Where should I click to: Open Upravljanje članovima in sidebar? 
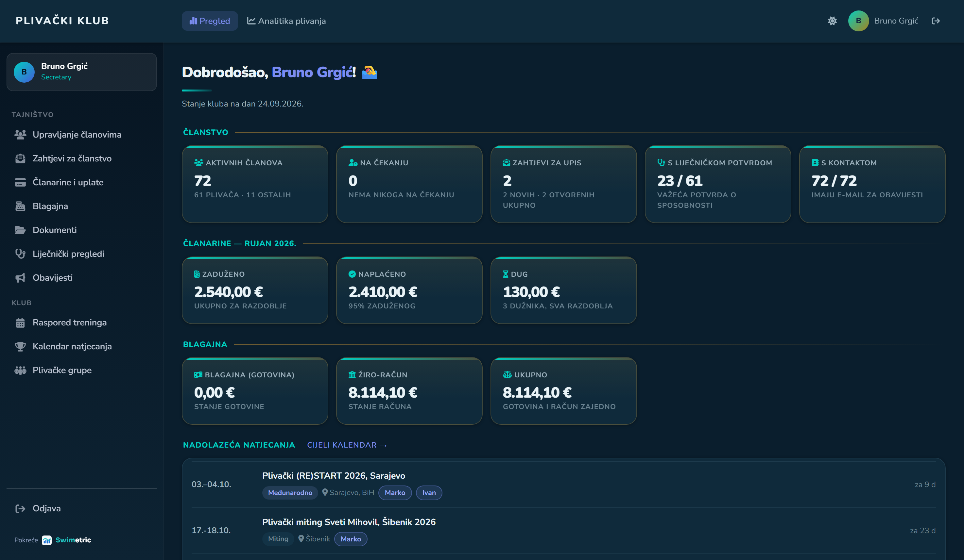(81, 135)
